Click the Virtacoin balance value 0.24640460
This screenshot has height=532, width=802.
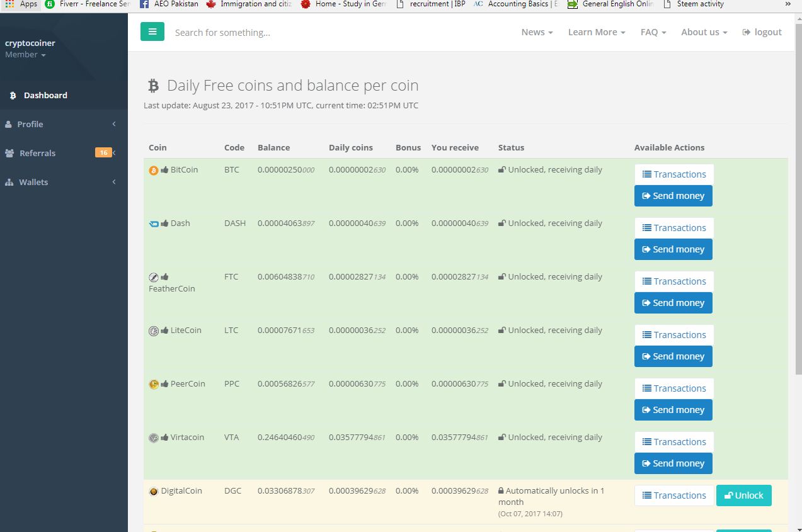click(x=286, y=438)
